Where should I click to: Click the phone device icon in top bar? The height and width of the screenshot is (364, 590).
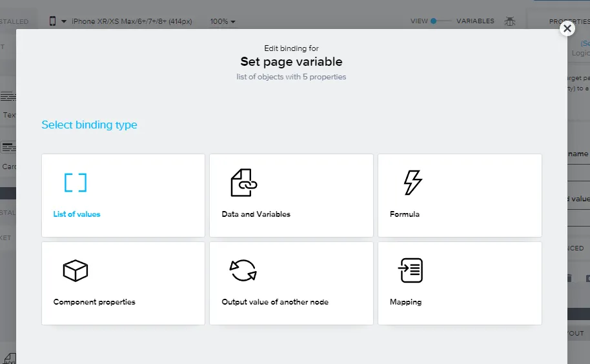click(53, 21)
